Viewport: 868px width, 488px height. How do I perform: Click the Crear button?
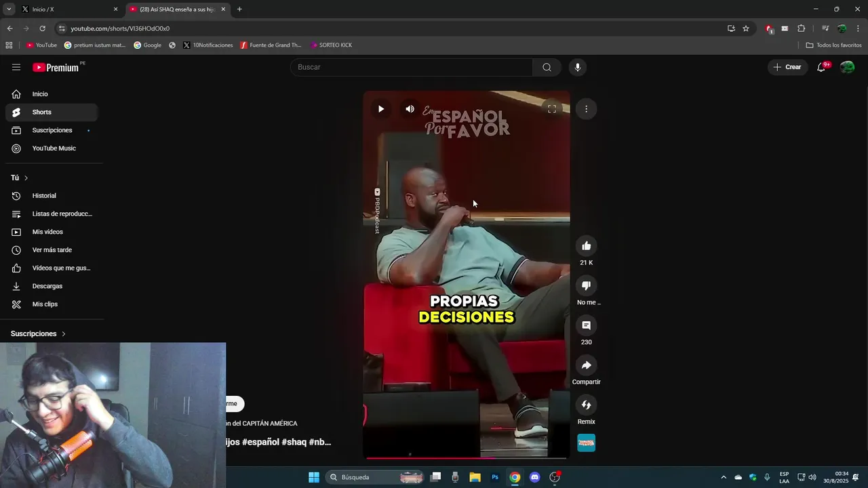[788, 67]
